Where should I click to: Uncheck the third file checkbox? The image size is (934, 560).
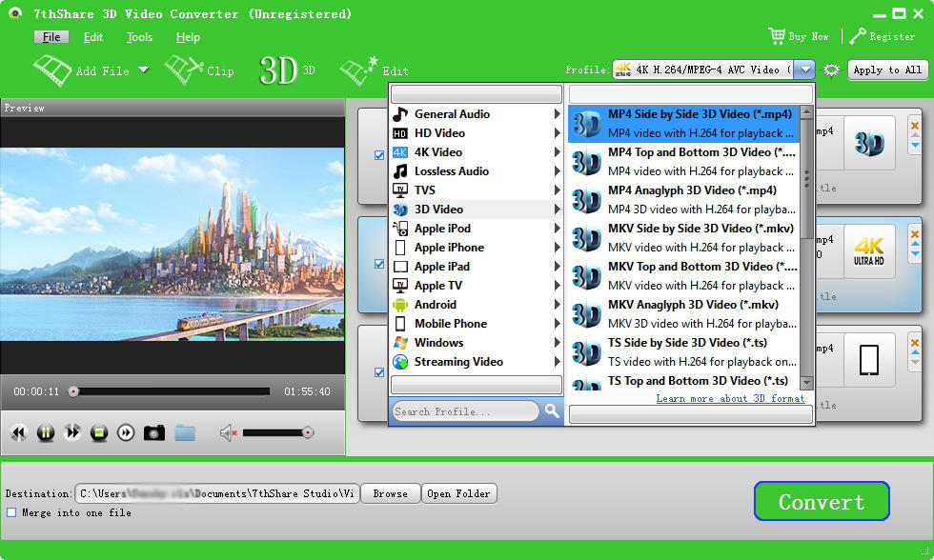pos(379,372)
